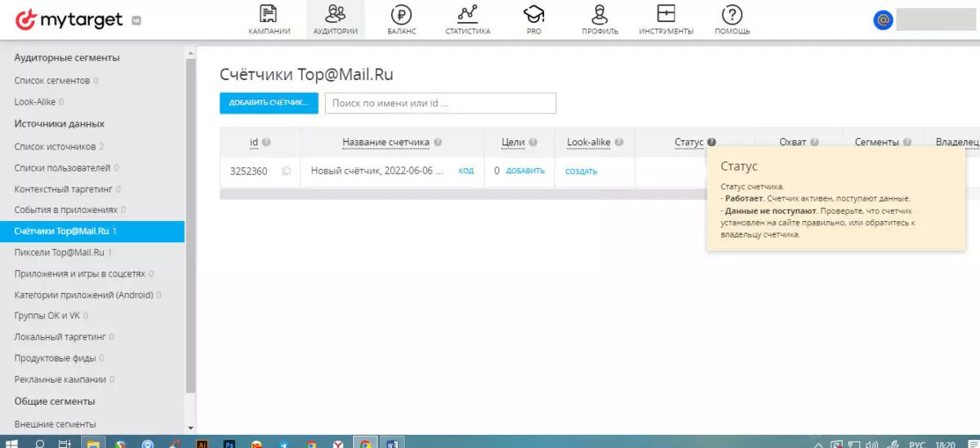Image resolution: width=980 pixels, height=448 pixels.
Task: Select Аудитории in the top navigation
Action: coord(335,20)
